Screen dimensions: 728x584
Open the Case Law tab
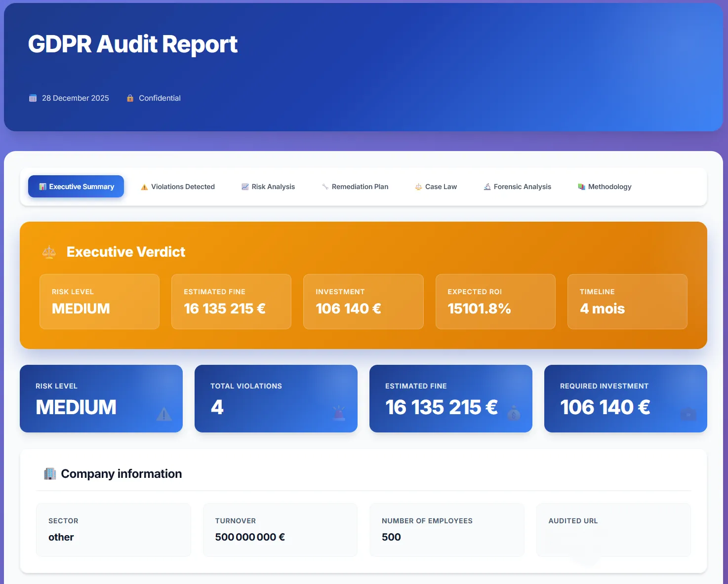(x=436, y=187)
